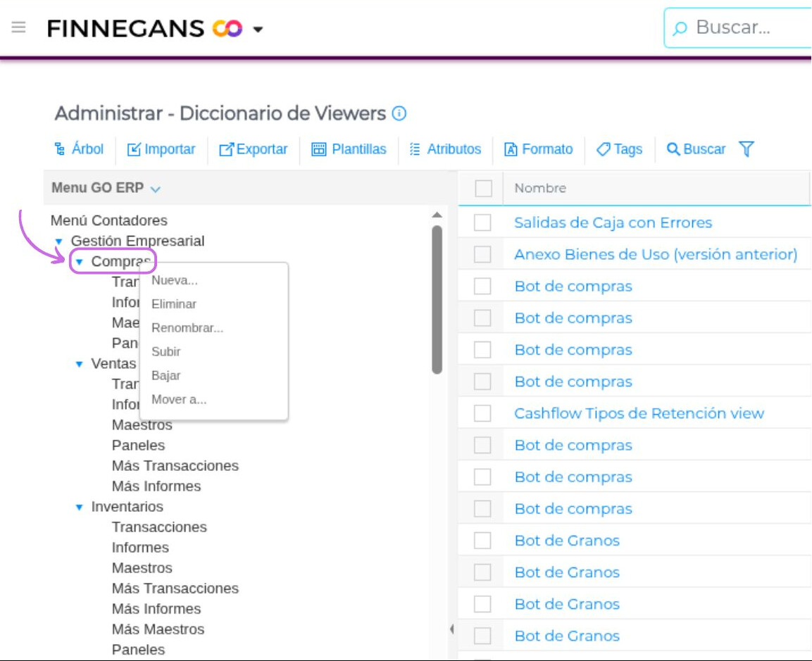Choose Renombrar... from the context menu
Image resolution: width=812 pixels, height=661 pixels.
187,328
